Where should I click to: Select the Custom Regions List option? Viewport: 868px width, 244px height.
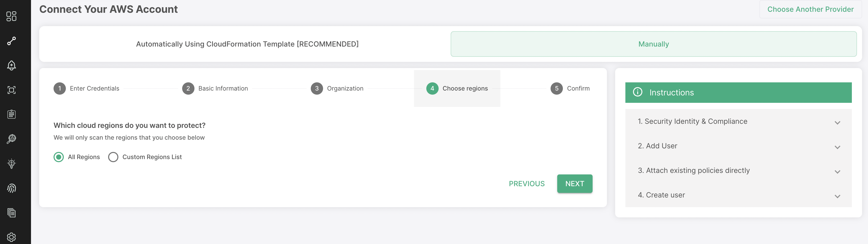(x=113, y=157)
